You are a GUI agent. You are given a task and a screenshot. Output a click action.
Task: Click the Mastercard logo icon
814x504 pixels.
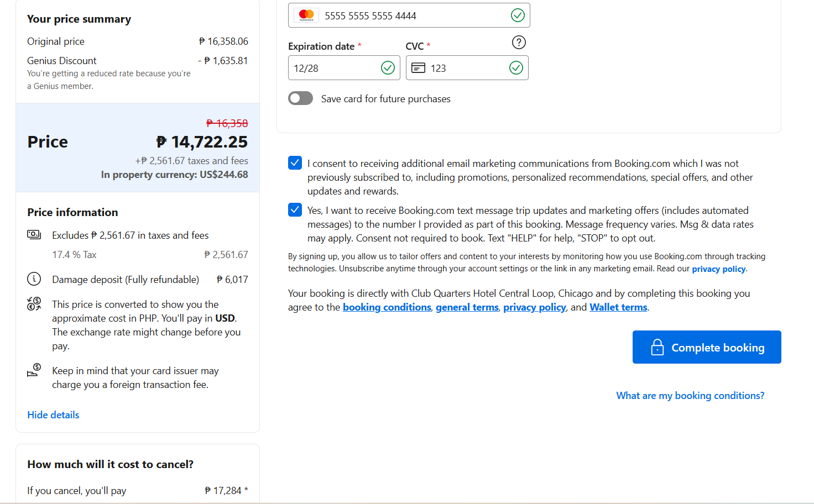tap(306, 15)
